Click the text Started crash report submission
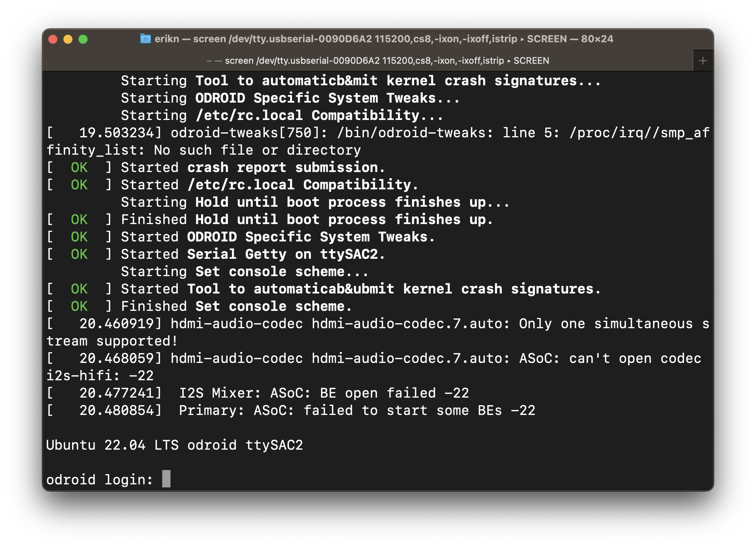Image resolution: width=756 pixels, height=547 pixels. 252,167
